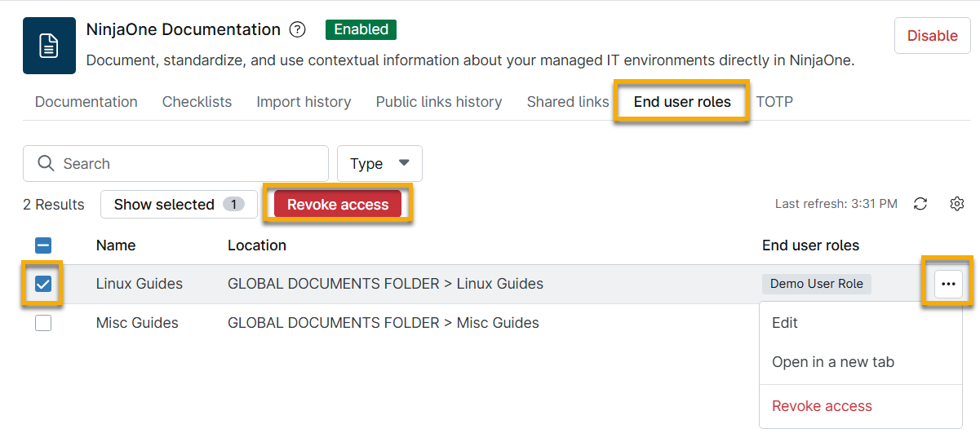This screenshot has width=980, height=442.
Task: Uncheck the Linux Guides row checkbox
Action: click(43, 284)
